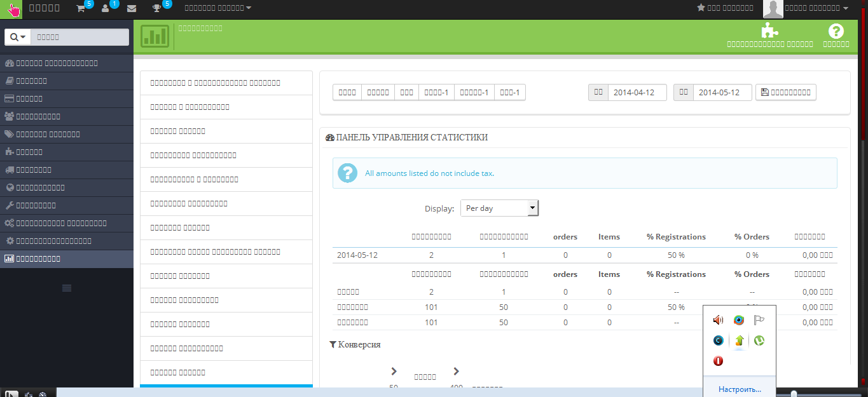Click the Action Center flag tray icon
This screenshot has height=397, width=868.
759,320
